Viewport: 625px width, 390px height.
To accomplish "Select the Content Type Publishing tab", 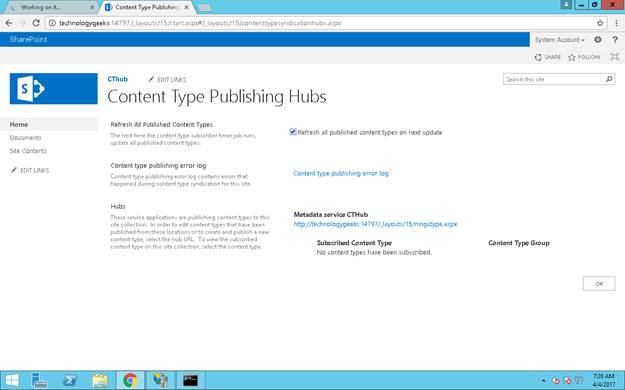I will coord(147,8).
